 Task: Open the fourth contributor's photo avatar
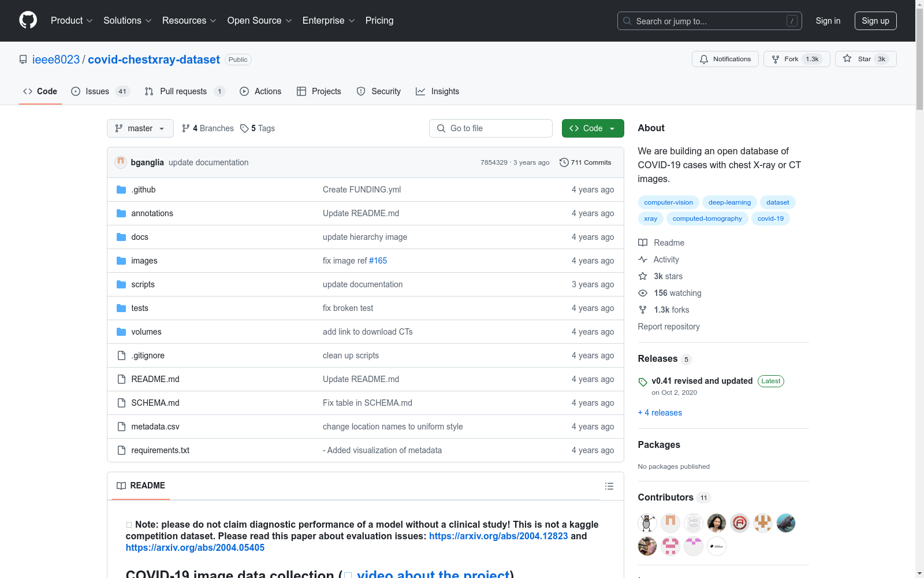717,523
